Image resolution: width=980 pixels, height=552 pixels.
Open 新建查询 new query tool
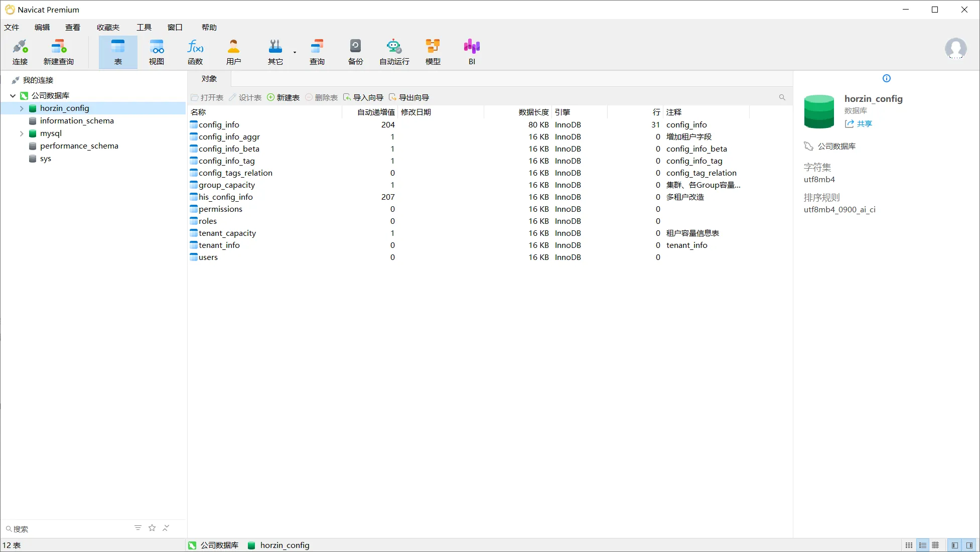point(58,52)
